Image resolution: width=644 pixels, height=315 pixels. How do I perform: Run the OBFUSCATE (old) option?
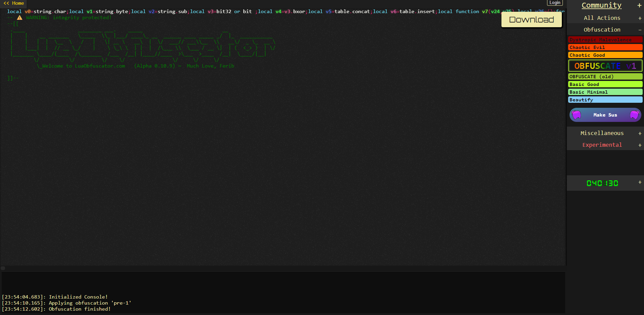click(605, 77)
